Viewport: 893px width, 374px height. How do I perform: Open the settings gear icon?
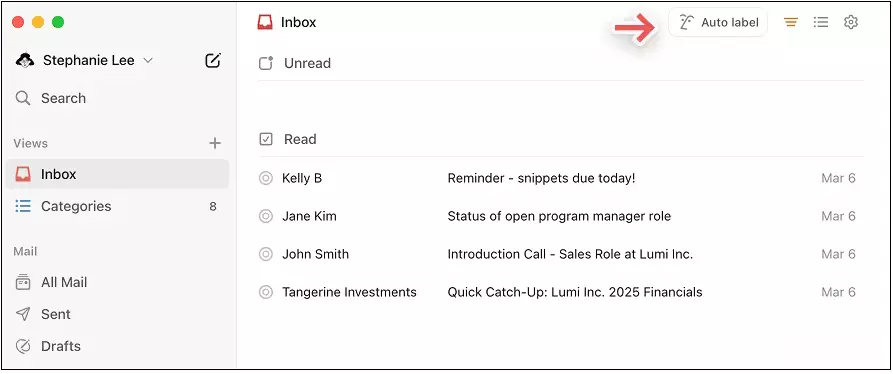[x=851, y=22]
